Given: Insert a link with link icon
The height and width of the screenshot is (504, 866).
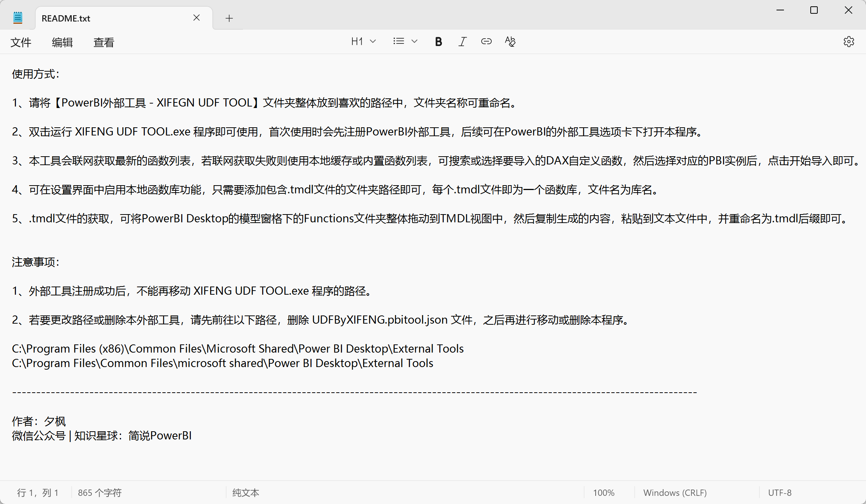Looking at the screenshot, I should 486,42.
